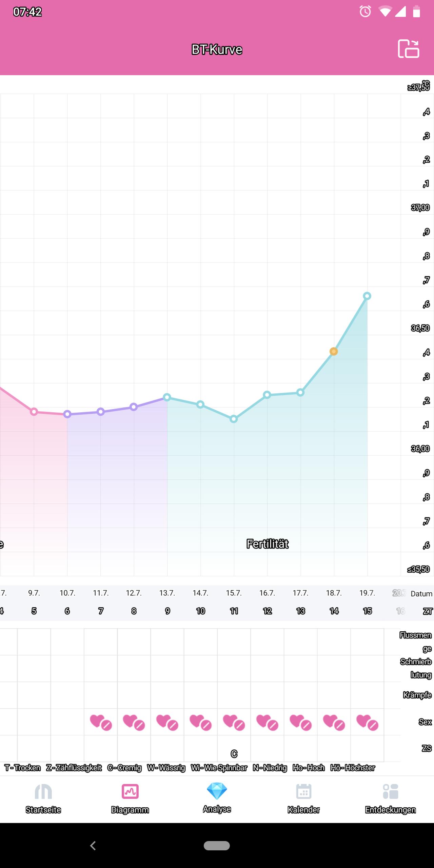Screen dimensions: 434x868
Task: Tap the 'Hö-Höchster' legend entry
Action: 353,768
